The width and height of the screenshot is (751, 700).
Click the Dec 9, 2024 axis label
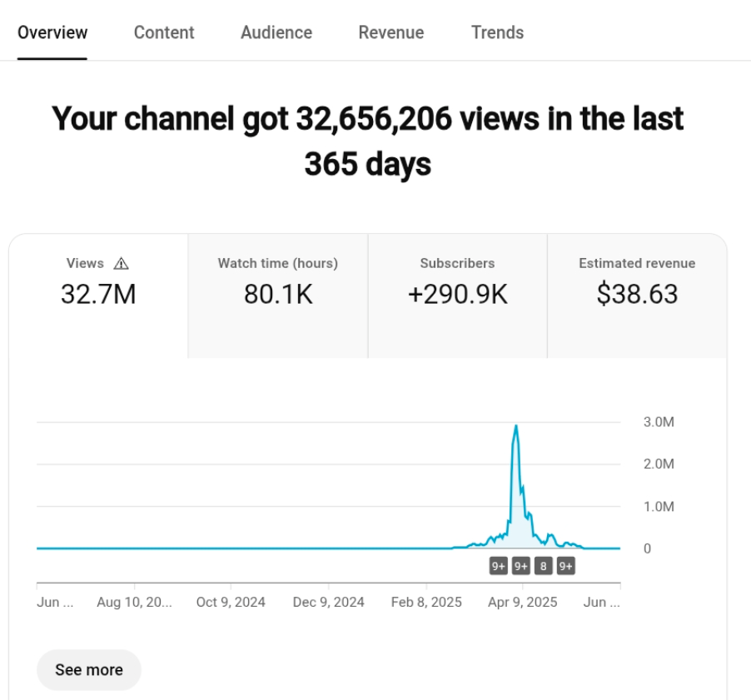(x=328, y=602)
